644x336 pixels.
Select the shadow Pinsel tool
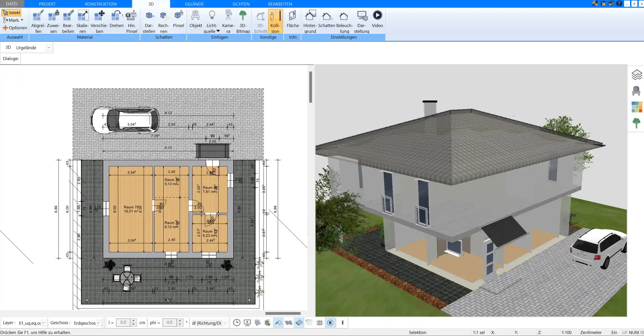coord(178,19)
